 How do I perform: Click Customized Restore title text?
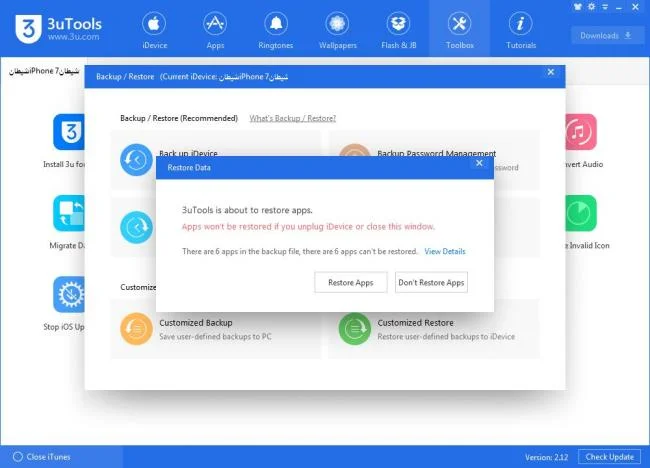pos(415,323)
